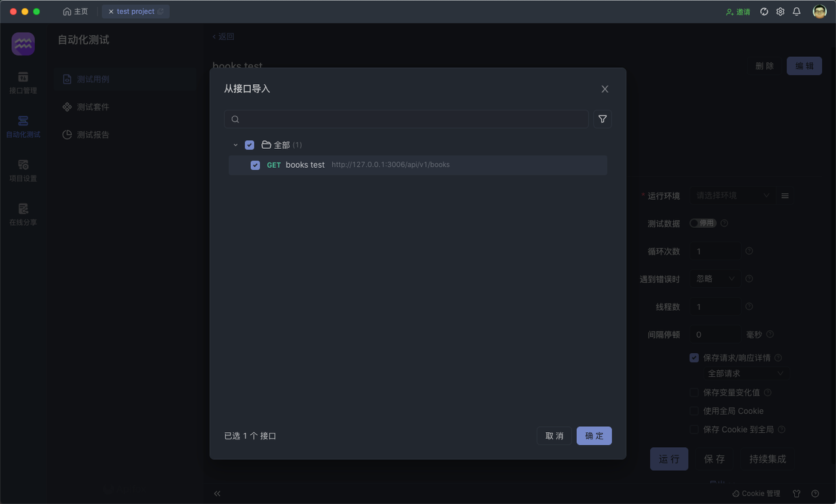Open 项目设置 in the sidebar
Viewport: 836px width, 504px height.
click(x=23, y=170)
